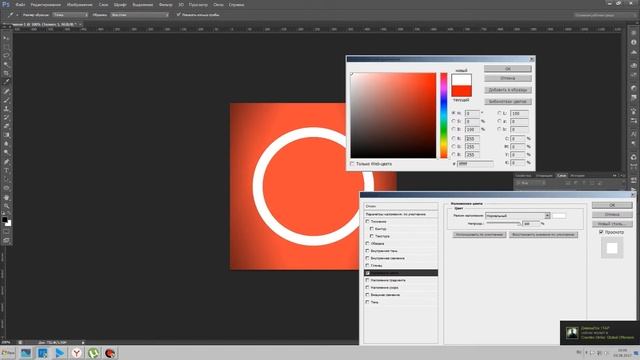Enable the Внутренняя тень style checkbox
Image resolution: width=640 pixels, height=360 pixels.
(367, 251)
